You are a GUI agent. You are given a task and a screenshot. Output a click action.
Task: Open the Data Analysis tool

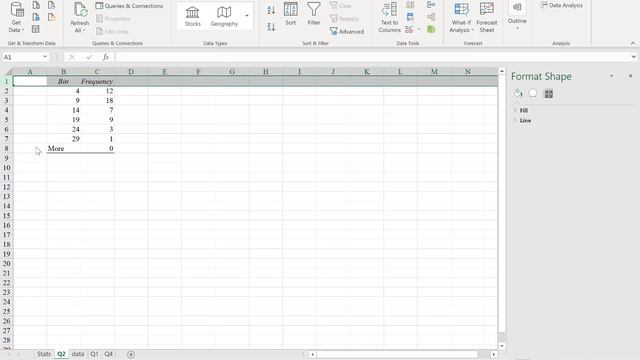[561, 5]
